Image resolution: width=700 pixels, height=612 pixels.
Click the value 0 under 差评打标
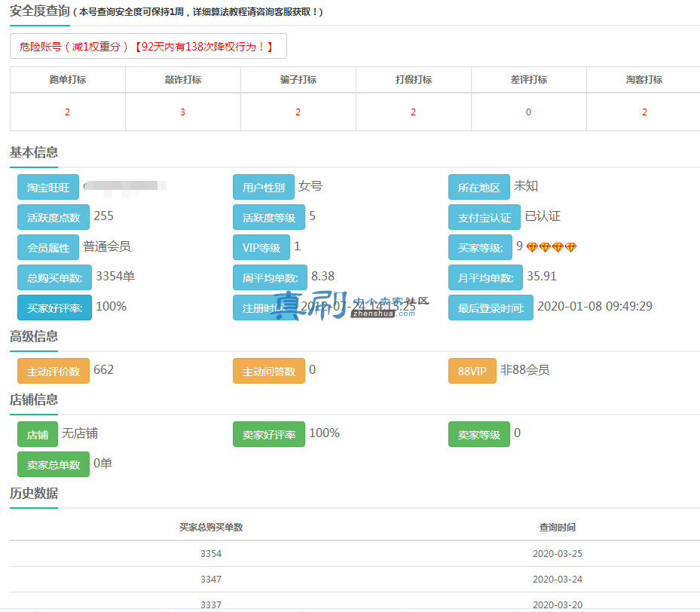[x=528, y=112]
